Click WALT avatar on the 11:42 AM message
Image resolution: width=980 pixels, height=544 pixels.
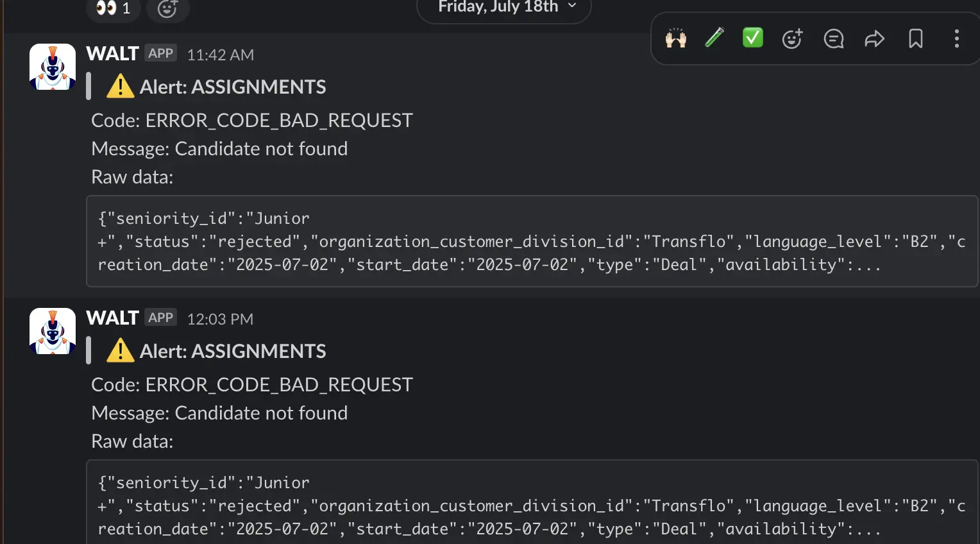pyautogui.click(x=53, y=67)
